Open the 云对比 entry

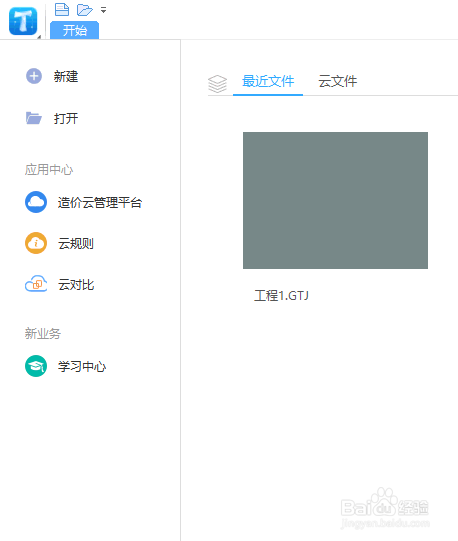[76, 285]
